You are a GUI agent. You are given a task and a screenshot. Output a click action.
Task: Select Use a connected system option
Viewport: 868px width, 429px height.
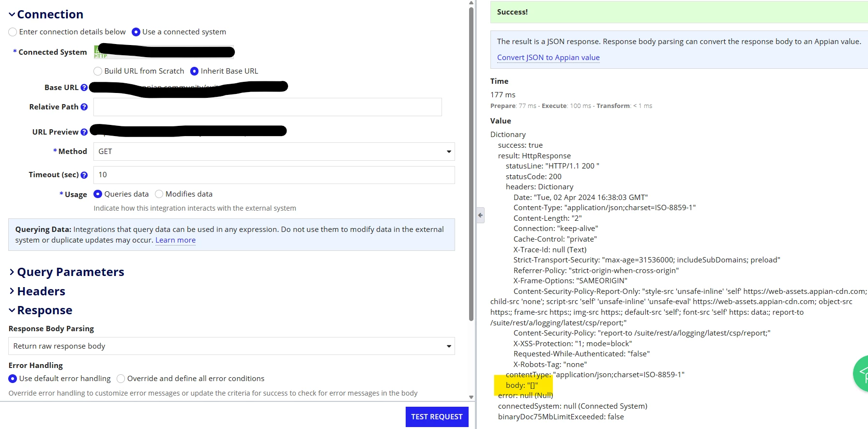pos(136,32)
